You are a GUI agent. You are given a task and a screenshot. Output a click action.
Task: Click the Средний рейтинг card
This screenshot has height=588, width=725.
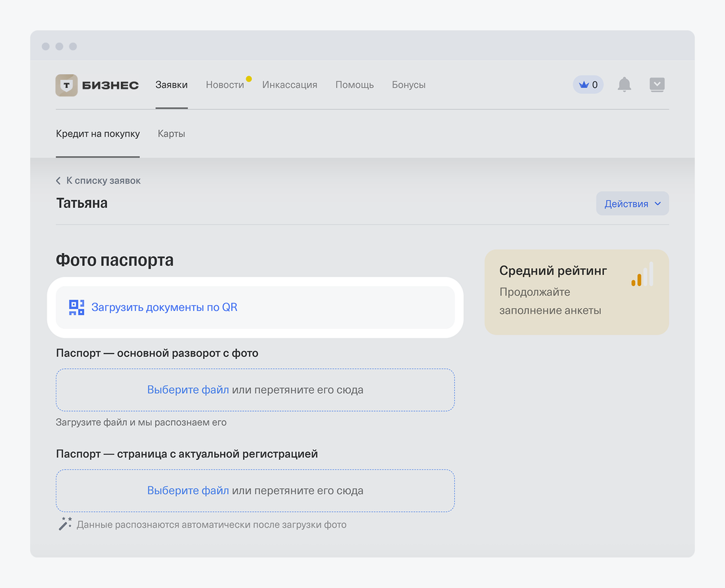click(565, 292)
